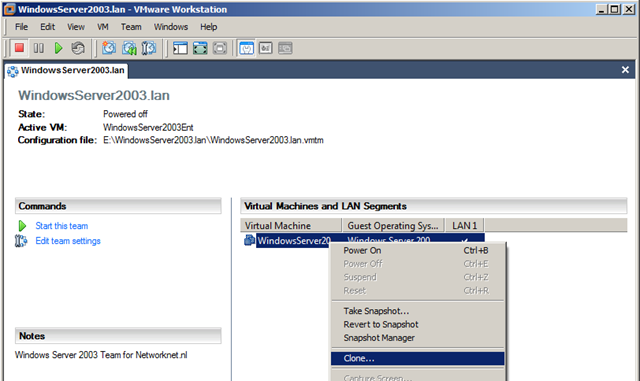Open the File menu
The image size is (640, 381).
click(21, 27)
